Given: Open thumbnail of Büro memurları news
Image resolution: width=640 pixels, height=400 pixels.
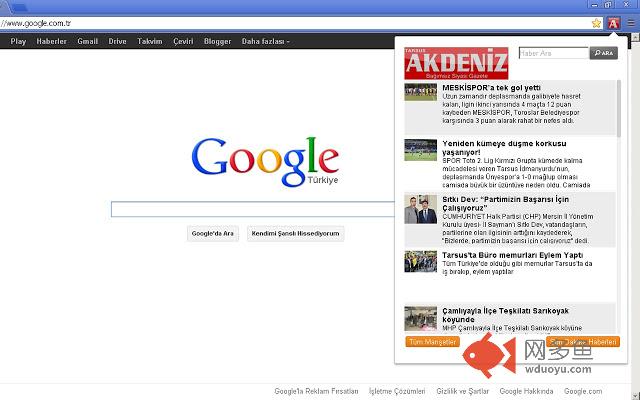Looking at the screenshot, I should 420,261.
